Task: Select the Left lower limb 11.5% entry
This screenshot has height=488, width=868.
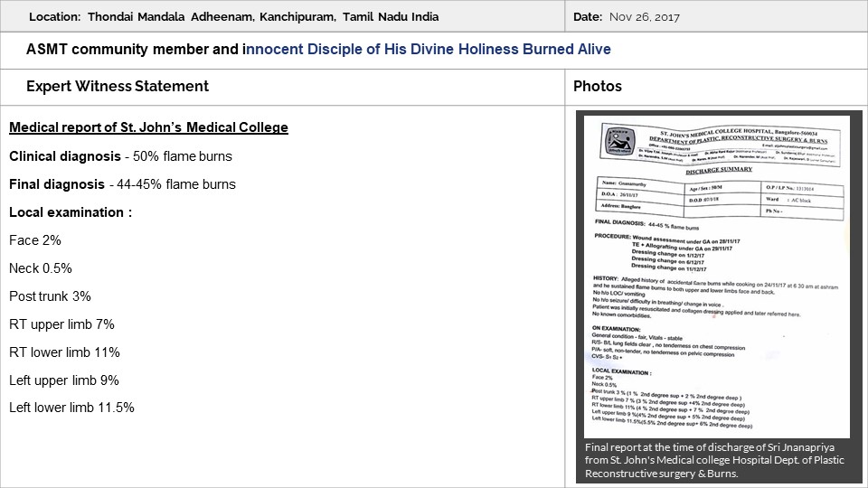Action: (71, 408)
